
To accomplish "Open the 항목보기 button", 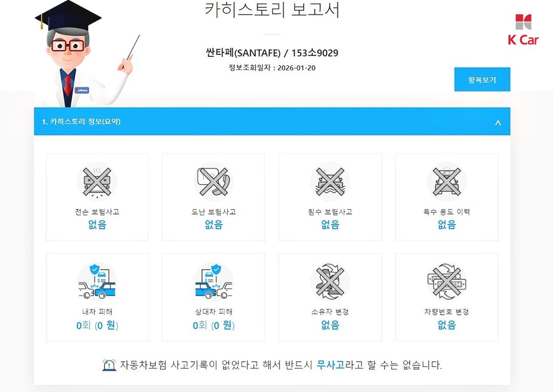I will 482,79.
